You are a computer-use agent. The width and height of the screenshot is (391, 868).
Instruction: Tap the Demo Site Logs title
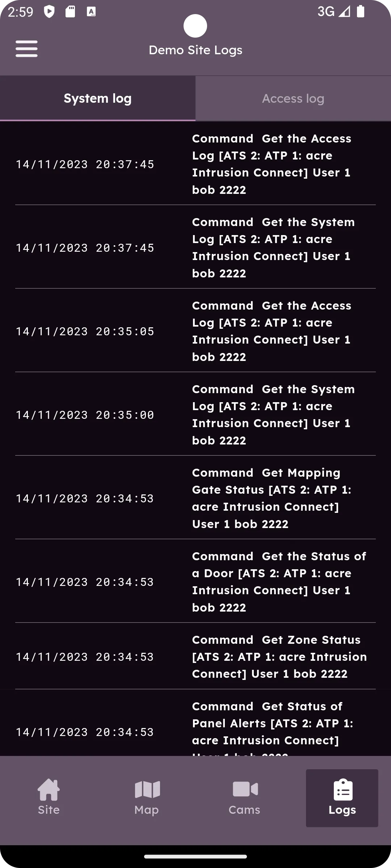195,50
